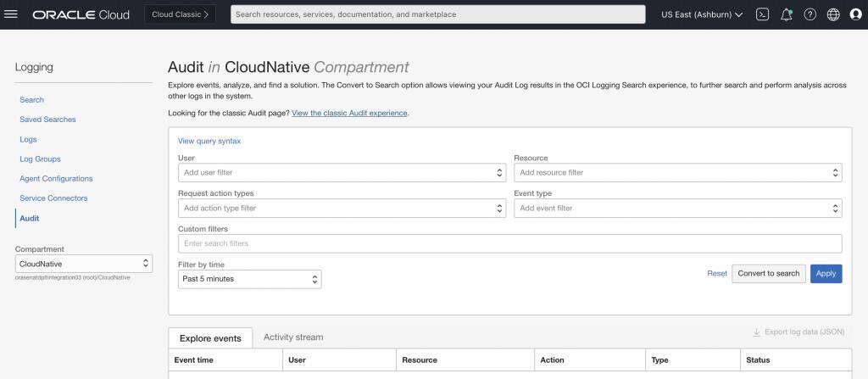Open the Request action types filter
The width and height of the screenshot is (868, 379).
[x=342, y=208]
